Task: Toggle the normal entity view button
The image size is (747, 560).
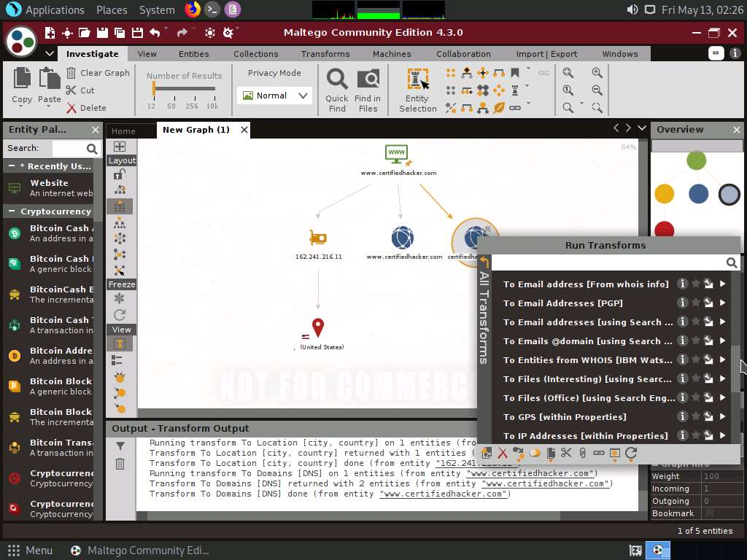Action: 120,343
